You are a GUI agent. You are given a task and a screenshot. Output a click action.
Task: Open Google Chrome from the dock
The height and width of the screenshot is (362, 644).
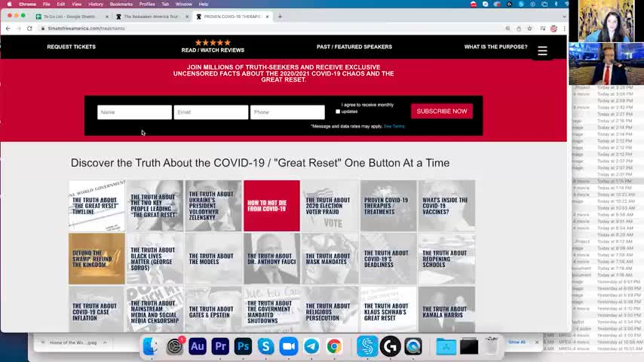tap(334, 346)
